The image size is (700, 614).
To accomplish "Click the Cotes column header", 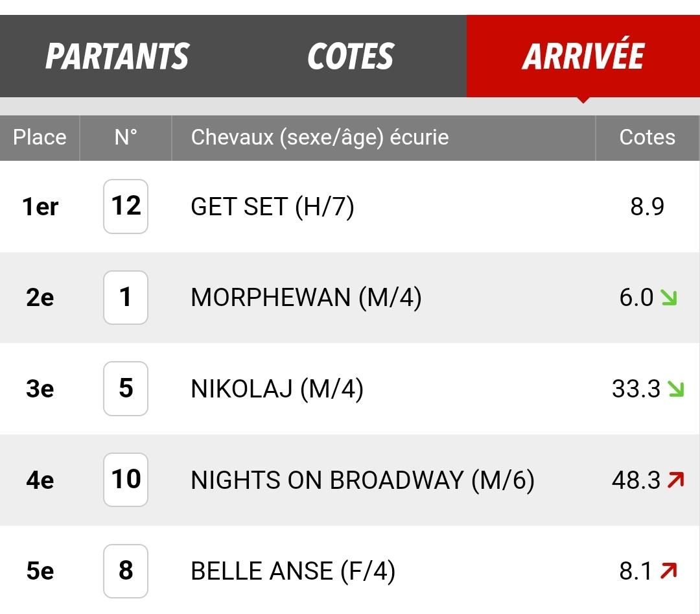I will 647,137.
